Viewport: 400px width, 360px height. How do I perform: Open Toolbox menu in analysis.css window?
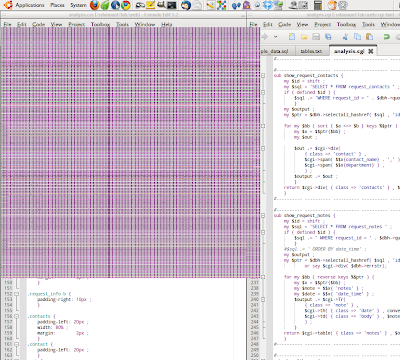pyautogui.click(x=100, y=24)
